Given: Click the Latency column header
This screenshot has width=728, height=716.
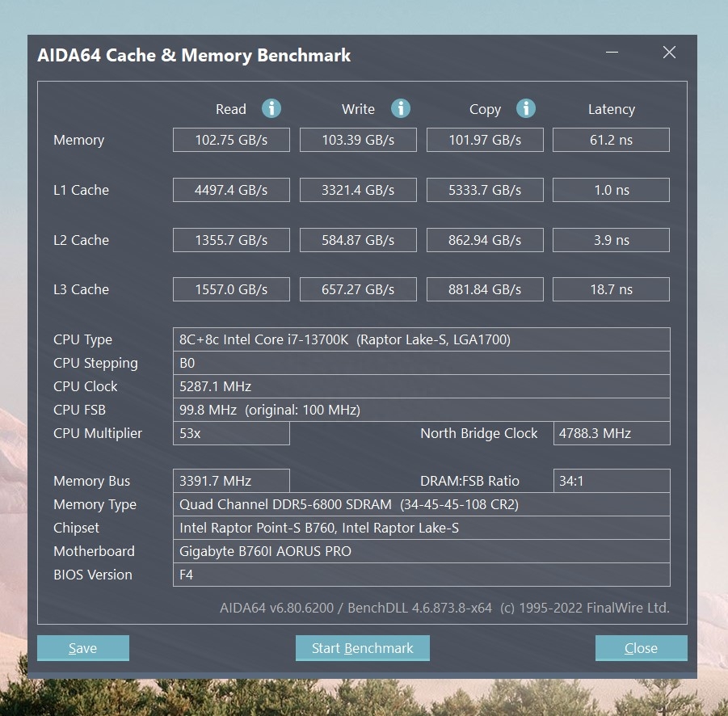Looking at the screenshot, I should pos(612,110).
